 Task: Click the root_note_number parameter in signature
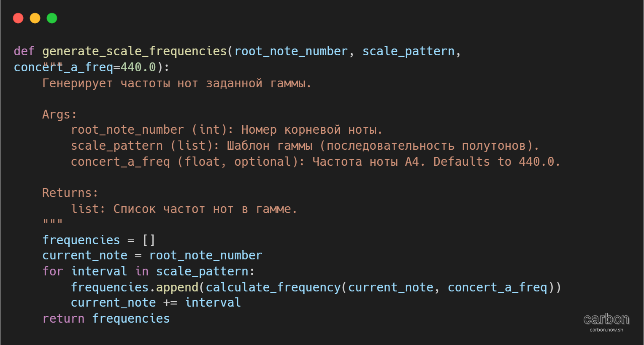291,51
